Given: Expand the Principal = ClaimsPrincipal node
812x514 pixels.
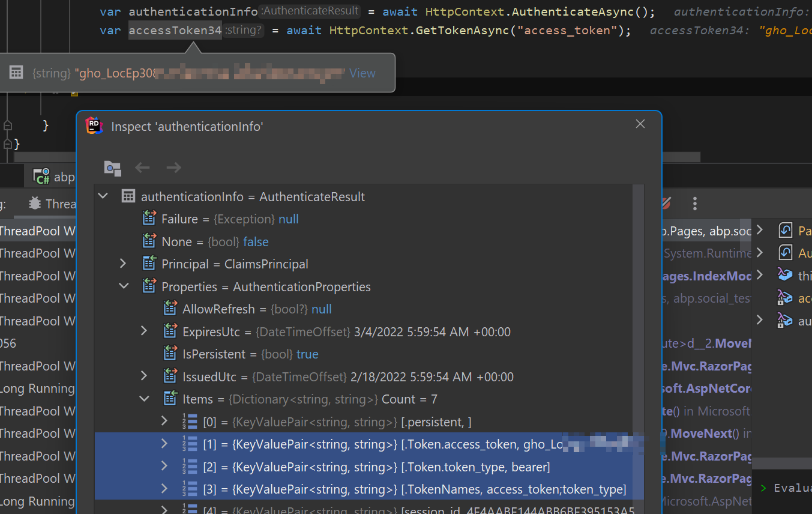Looking at the screenshot, I should [123, 264].
